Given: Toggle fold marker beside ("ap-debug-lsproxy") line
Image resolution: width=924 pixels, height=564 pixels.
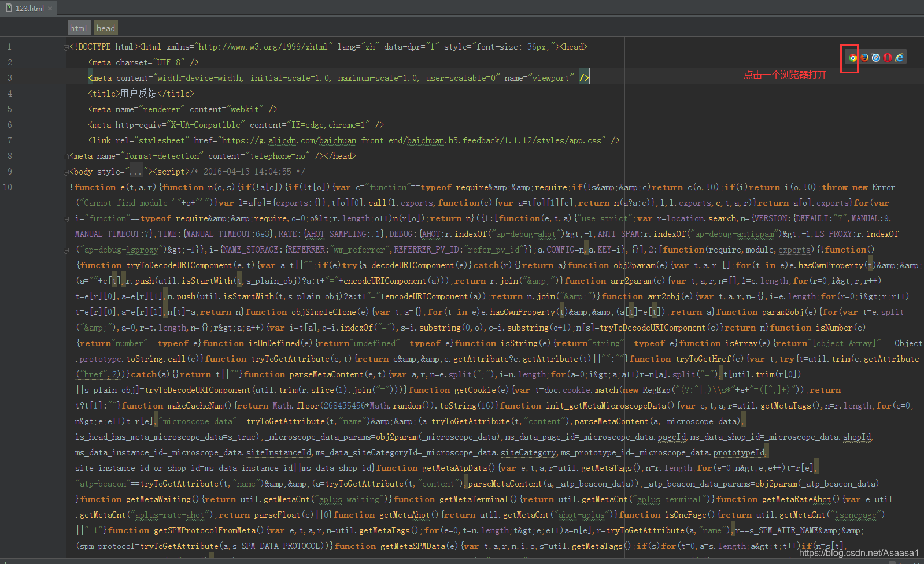Looking at the screenshot, I should click(66, 250).
